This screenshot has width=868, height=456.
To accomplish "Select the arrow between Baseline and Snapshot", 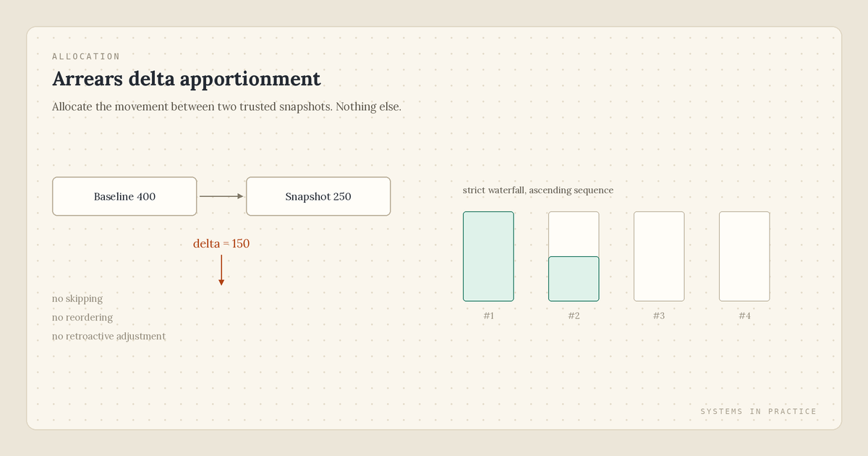I will pos(221,196).
